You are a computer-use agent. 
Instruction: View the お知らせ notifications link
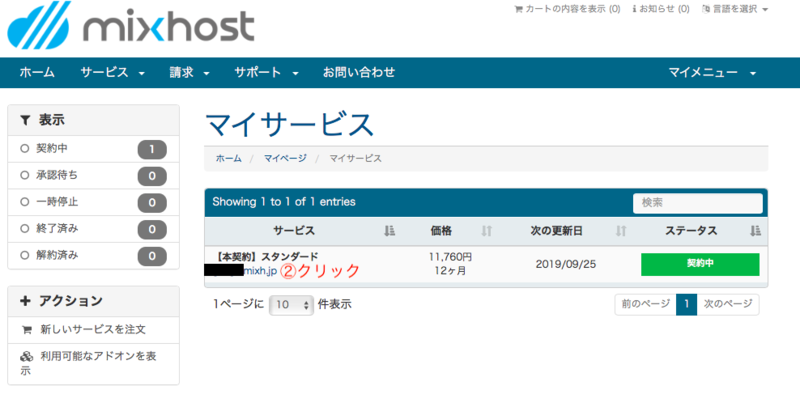coord(661,9)
